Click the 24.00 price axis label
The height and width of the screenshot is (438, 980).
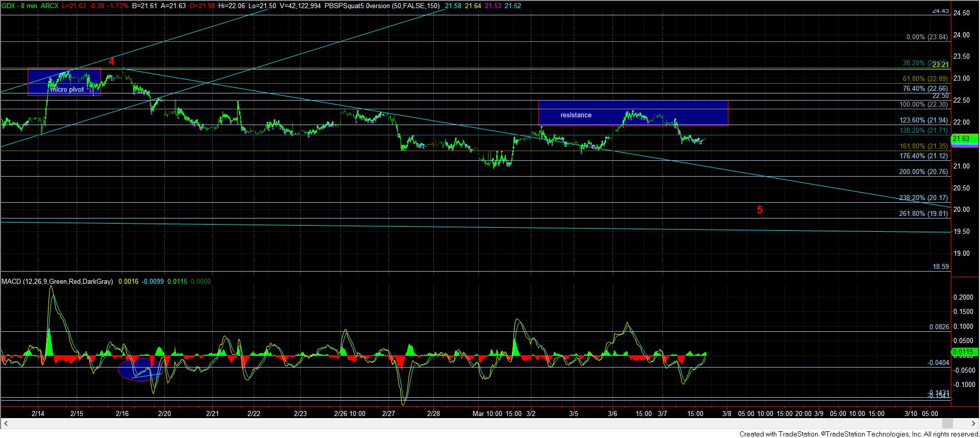tap(963, 35)
